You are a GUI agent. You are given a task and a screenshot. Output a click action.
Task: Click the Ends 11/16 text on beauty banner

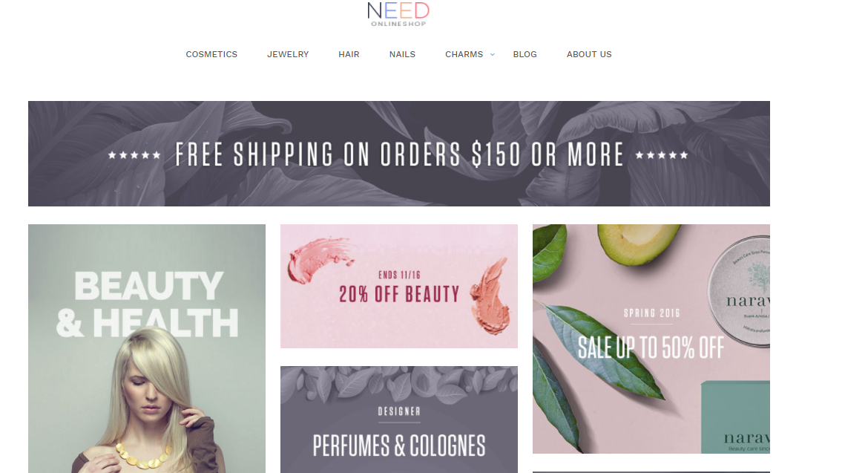point(399,275)
